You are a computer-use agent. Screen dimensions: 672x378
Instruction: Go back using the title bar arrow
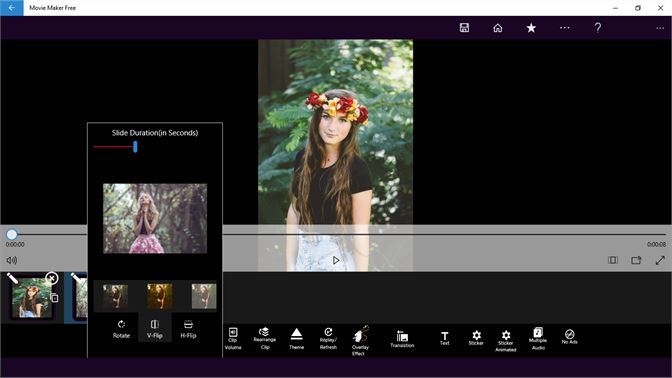point(12,8)
